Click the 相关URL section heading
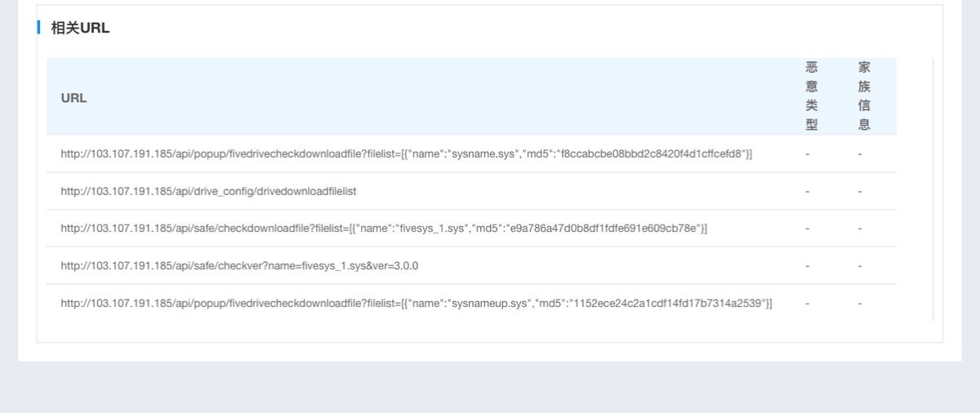This screenshot has width=980, height=413. click(x=80, y=28)
